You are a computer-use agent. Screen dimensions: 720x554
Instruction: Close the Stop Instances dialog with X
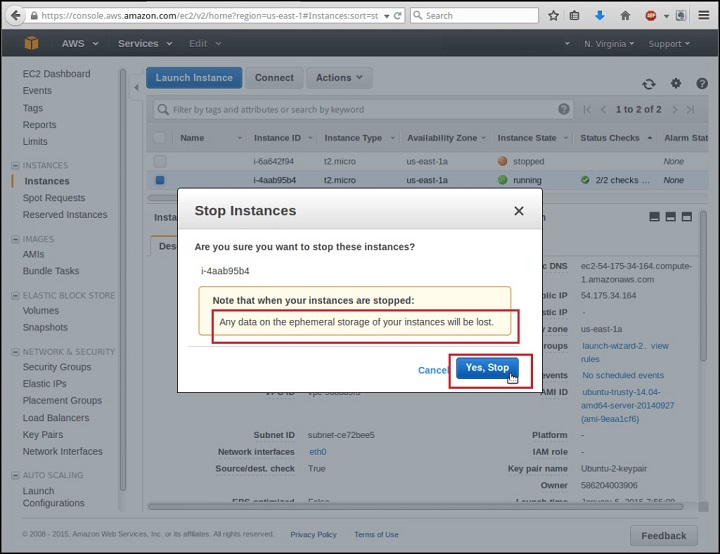(x=519, y=211)
